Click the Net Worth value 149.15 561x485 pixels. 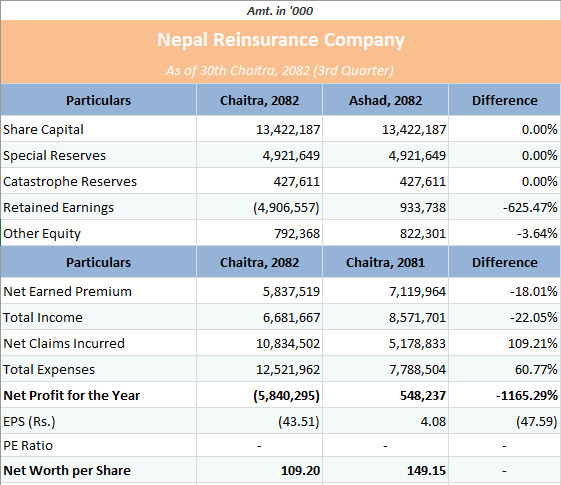(x=426, y=471)
